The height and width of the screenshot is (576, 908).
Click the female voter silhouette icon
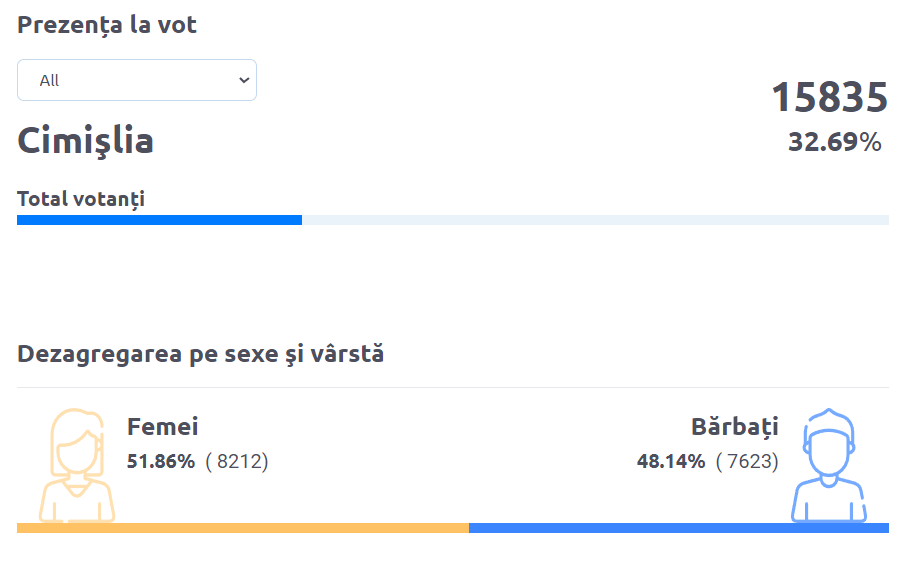click(77, 465)
